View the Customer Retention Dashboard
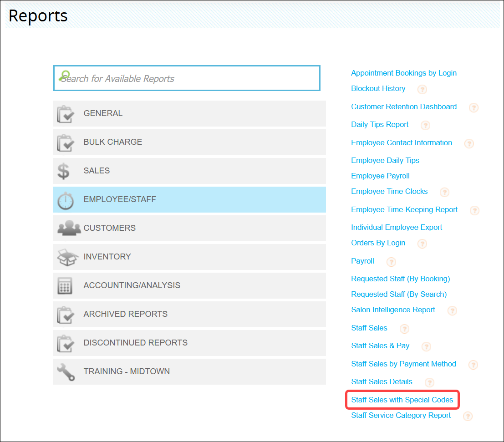The height and width of the screenshot is (442, 504). click(x=404, y=107)
